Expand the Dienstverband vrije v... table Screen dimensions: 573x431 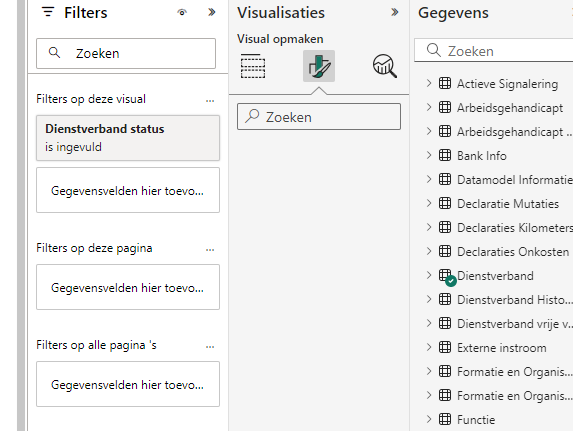[x=429, y=324]
